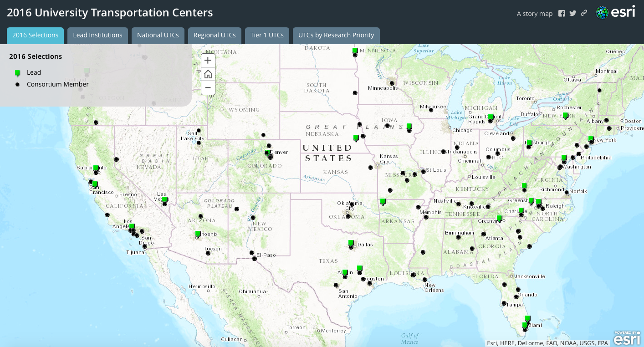644x347 pixels.
Task: Open the National UTCs tab
Action: tap(158, 35)
